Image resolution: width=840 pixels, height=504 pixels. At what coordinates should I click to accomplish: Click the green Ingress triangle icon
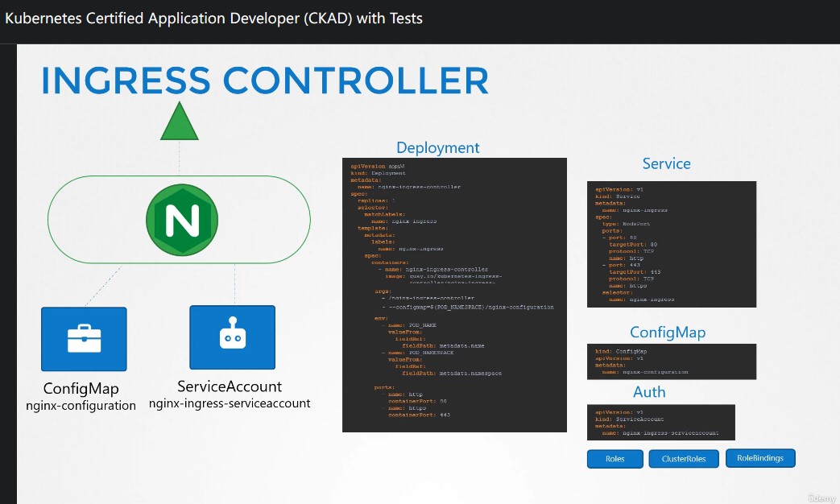tap(180, 121)
